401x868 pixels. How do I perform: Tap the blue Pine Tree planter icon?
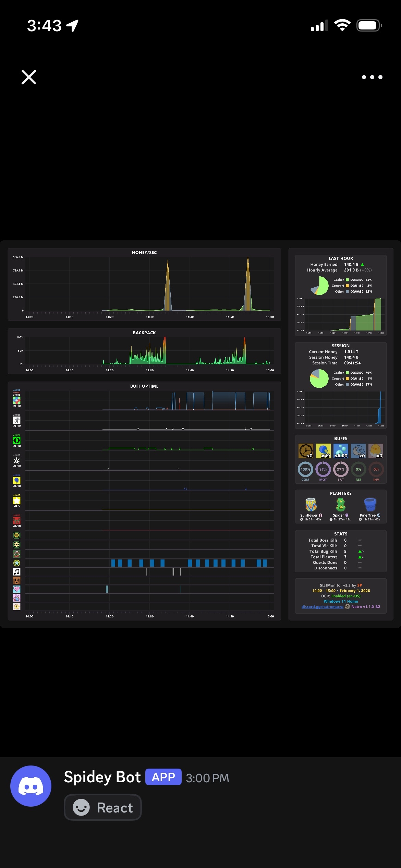370,505
